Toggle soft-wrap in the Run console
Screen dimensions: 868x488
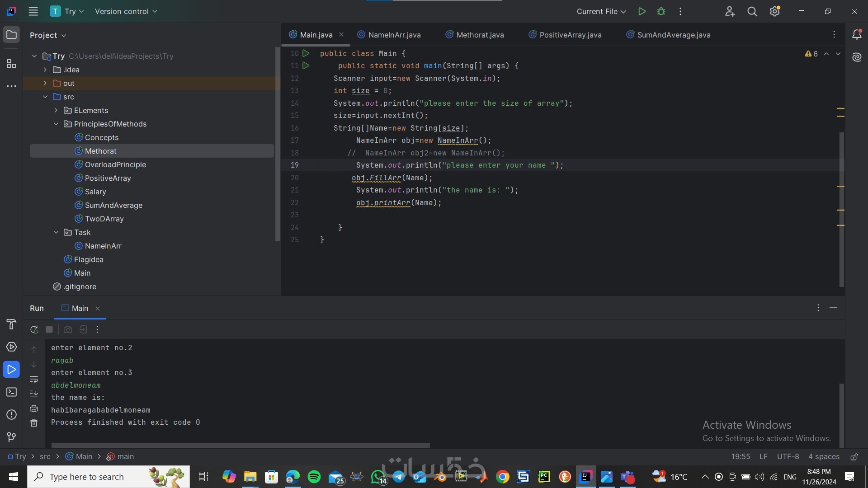[34, 379]
